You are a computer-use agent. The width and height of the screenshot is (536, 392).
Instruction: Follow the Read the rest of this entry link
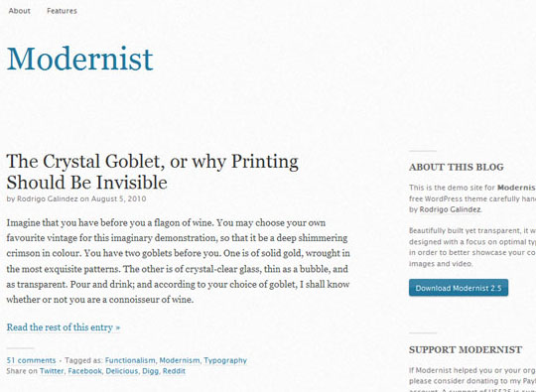[64, 327]
